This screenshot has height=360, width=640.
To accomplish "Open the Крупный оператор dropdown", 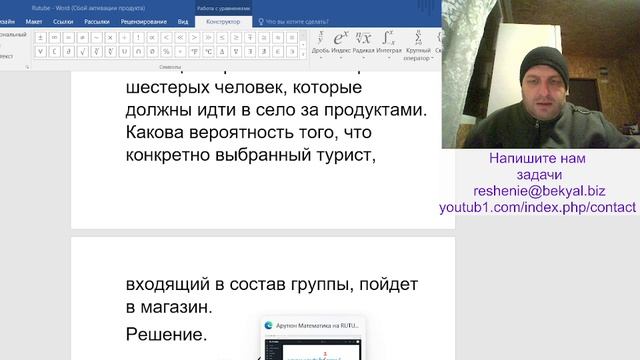I will click(x=418, y=46).
